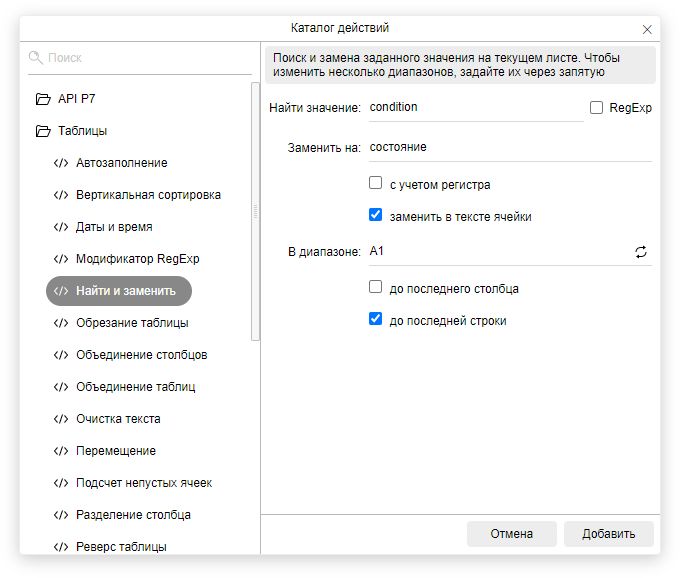Click the action list vertical scrollbar
The image size is (680, 578).
[x=256, y=210]
